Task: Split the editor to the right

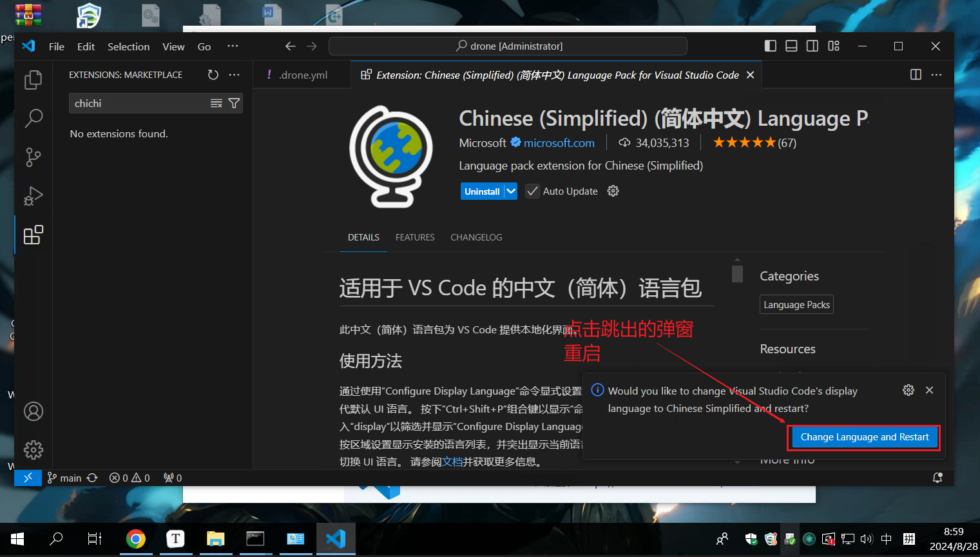Action: coord(916,75)
